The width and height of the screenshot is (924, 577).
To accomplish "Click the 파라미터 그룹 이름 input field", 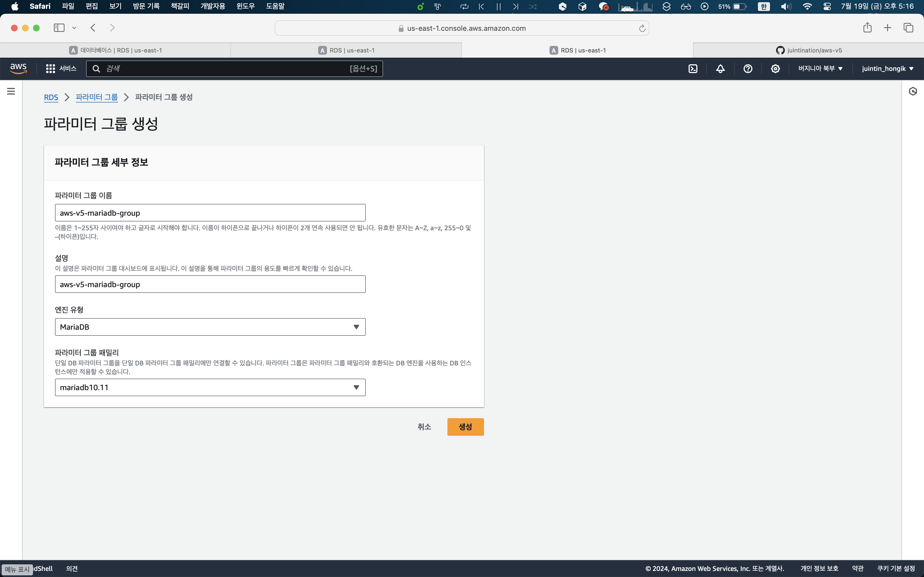I will [x=210, y=213].
